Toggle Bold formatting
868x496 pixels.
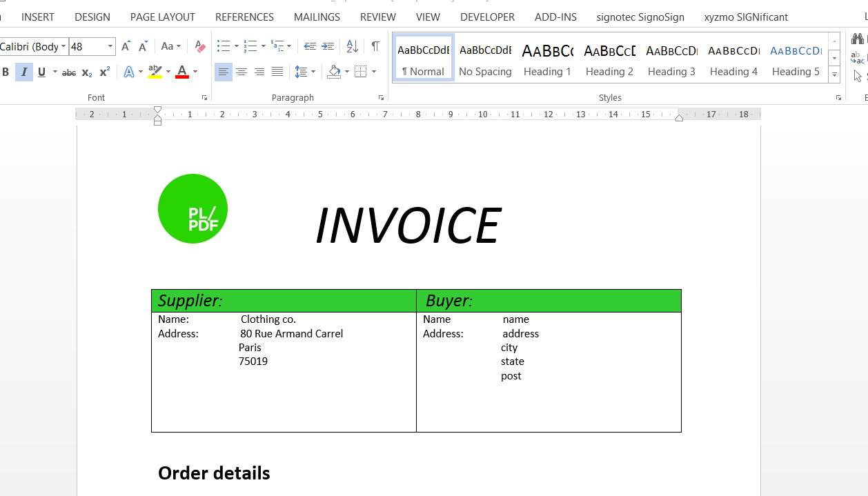[x=6, y=72]
